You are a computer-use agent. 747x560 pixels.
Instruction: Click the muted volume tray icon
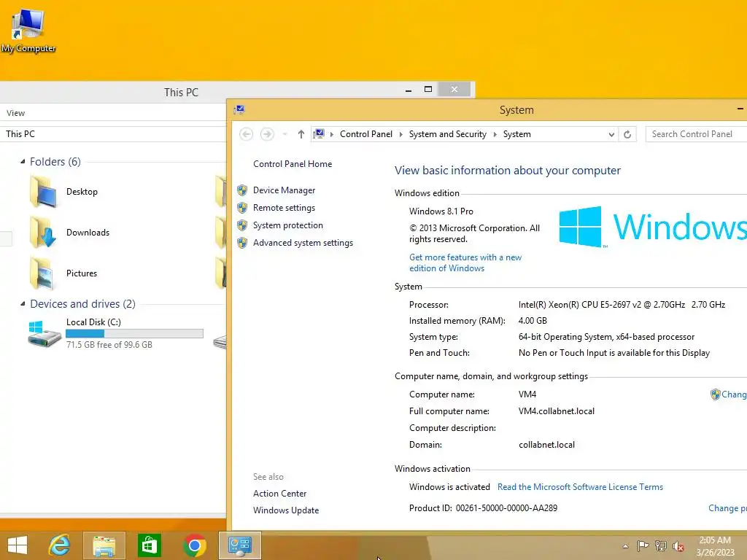(x=678, y=545)
